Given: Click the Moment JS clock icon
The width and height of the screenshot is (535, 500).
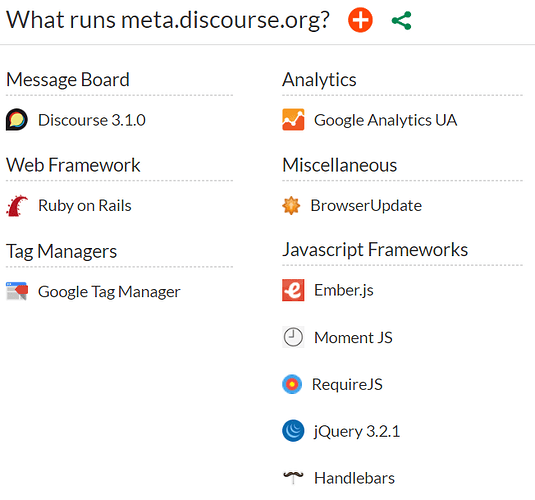Looking at the screenshot, I should coord(293,337).
